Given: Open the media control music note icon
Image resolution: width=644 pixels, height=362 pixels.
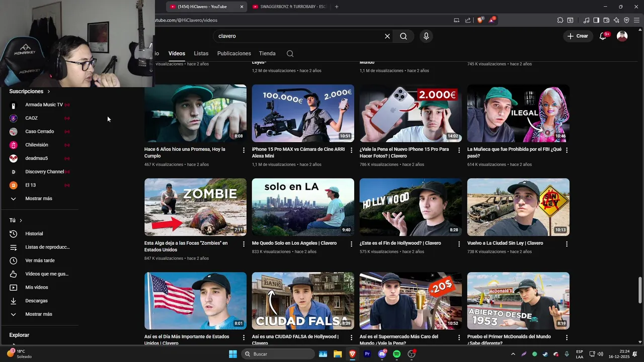Looking at the screenshot, I should (586, 20).
